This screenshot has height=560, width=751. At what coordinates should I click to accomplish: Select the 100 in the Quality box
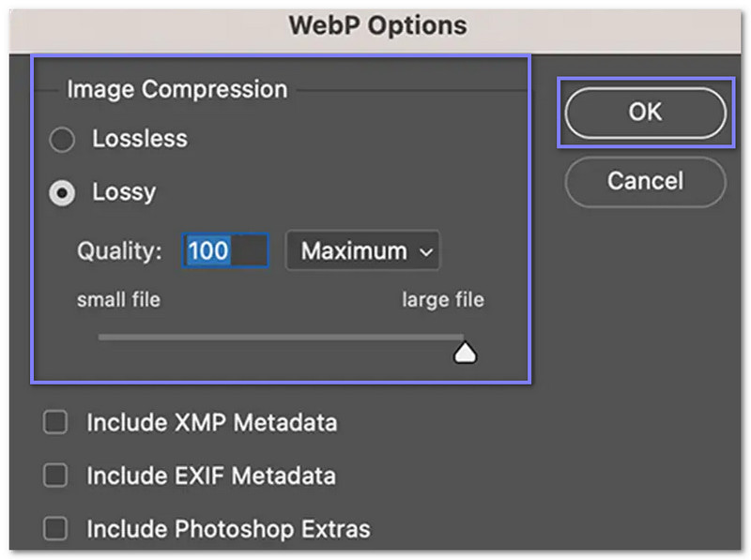[211, 250]
